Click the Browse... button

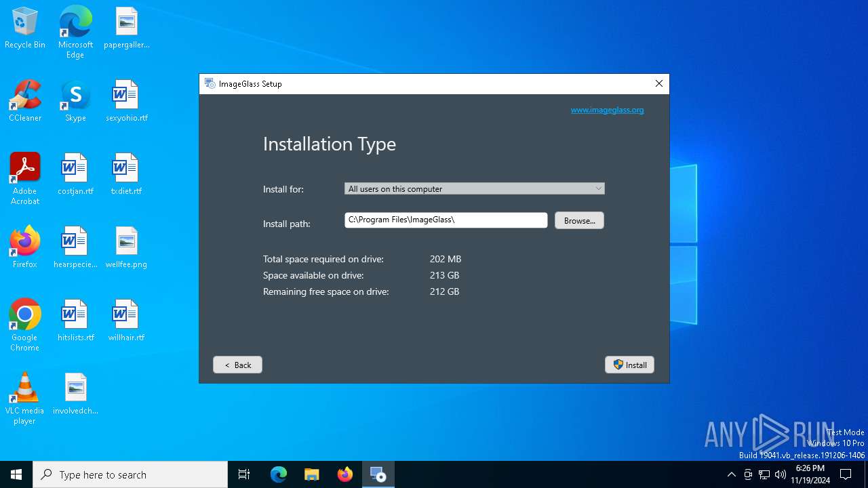coord(579,220)
